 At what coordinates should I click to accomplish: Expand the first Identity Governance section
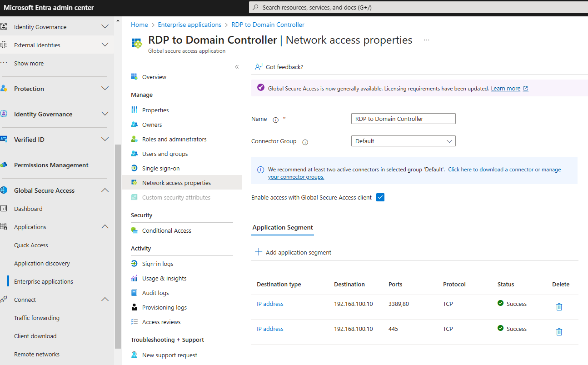click(x=105, y=27)
